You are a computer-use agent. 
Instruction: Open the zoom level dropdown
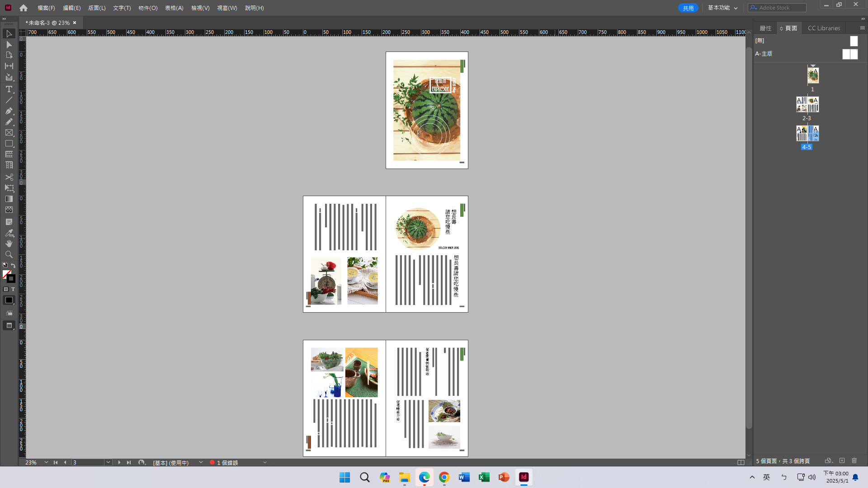click(46, 463)
